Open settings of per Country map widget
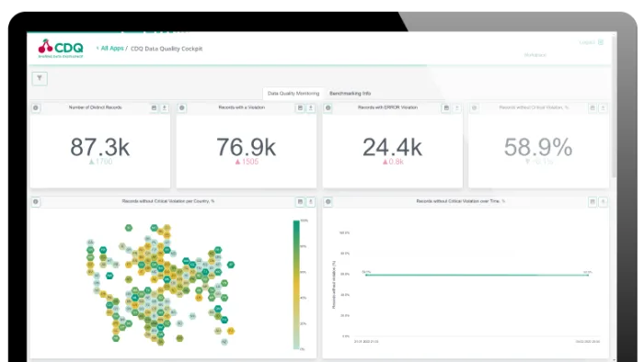 tap(36, 202)
